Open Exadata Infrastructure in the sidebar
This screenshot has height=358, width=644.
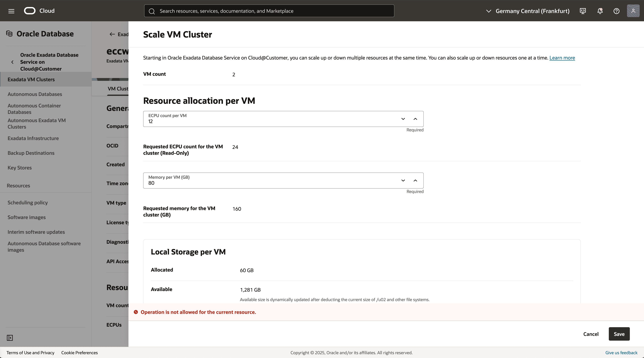tap(33, 138)
